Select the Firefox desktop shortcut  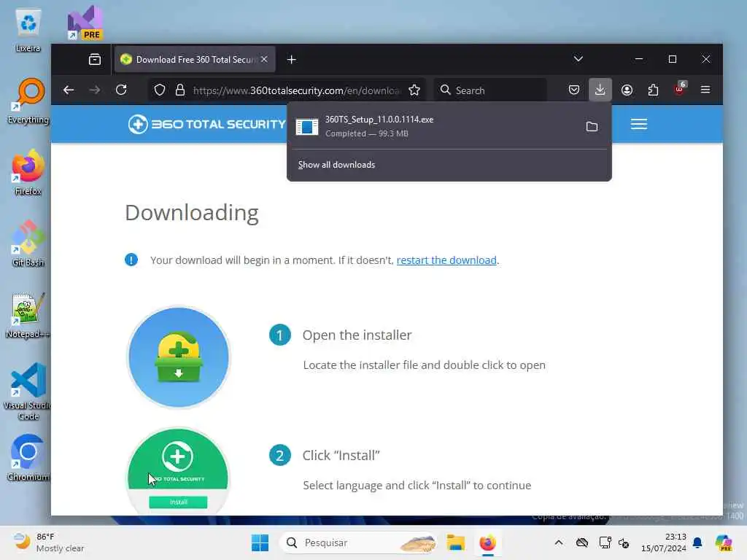click(x=28, y=172)
